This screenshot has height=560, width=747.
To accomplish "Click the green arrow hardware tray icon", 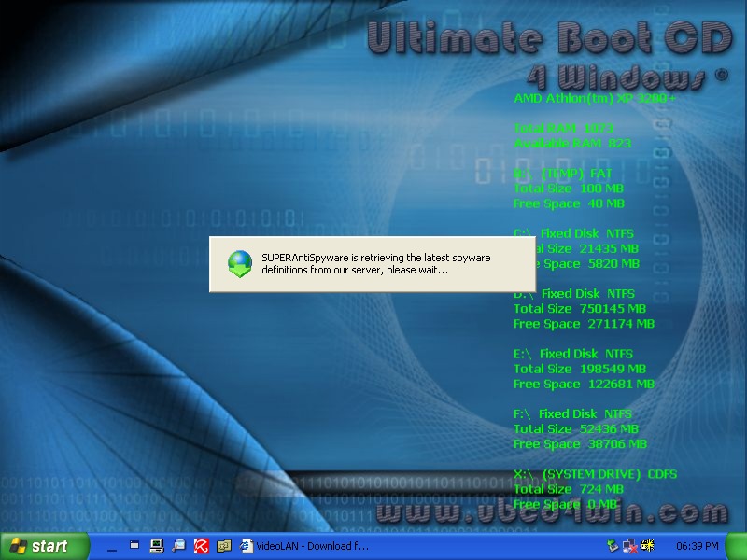I will (613, 545).
